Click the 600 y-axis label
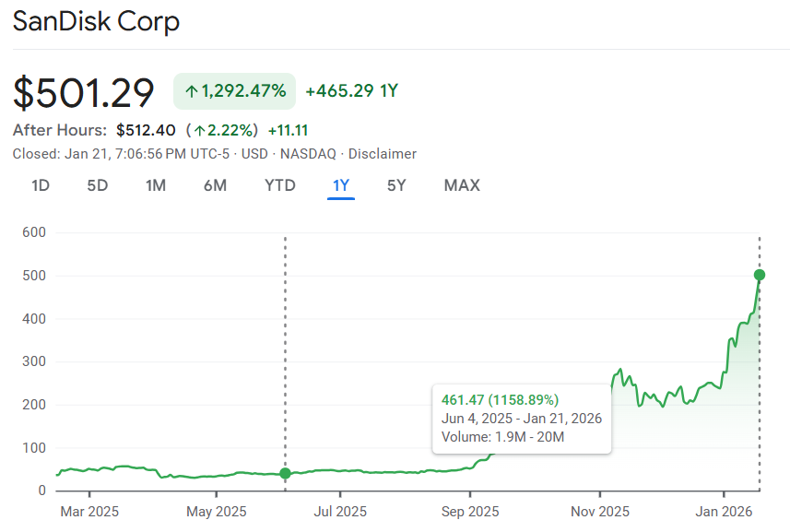Image resolution: width=790 pixels, height=532 pixels. [x=34, y=232]
